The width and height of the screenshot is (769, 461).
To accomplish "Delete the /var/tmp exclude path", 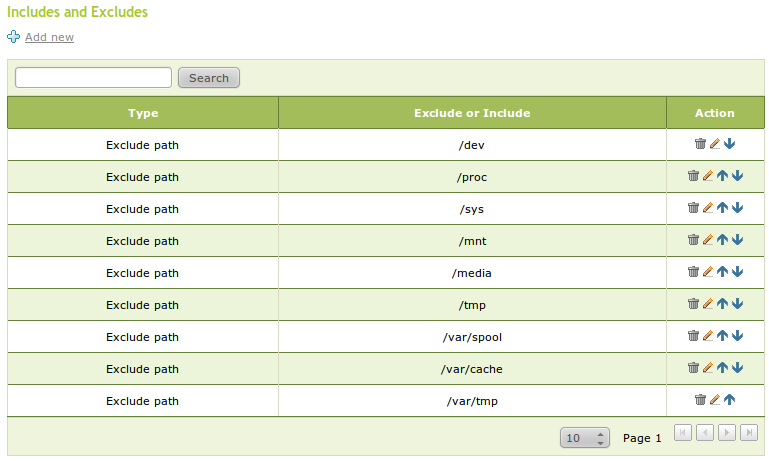I will click(x=700, y=400).
